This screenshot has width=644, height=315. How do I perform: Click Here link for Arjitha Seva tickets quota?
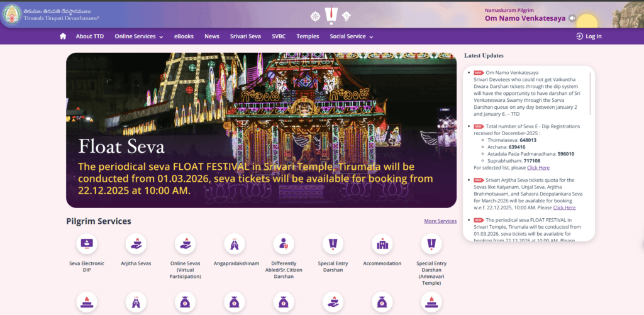[564, 207]
